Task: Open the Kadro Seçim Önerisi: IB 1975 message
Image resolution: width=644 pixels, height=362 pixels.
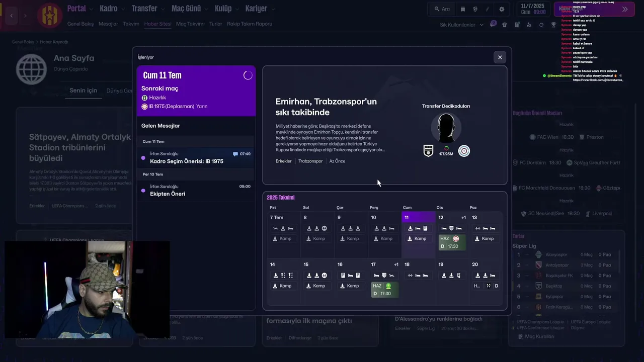Action: [196, 158]
